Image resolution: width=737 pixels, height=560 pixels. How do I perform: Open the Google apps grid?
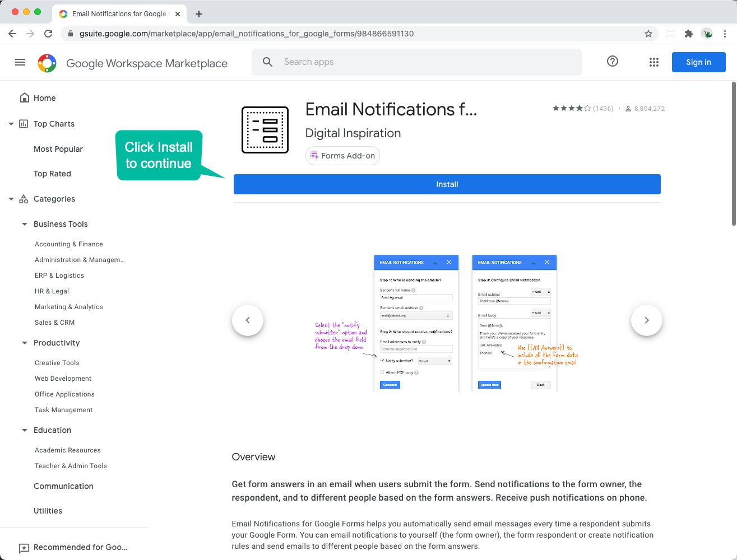[x=654, y=62]
